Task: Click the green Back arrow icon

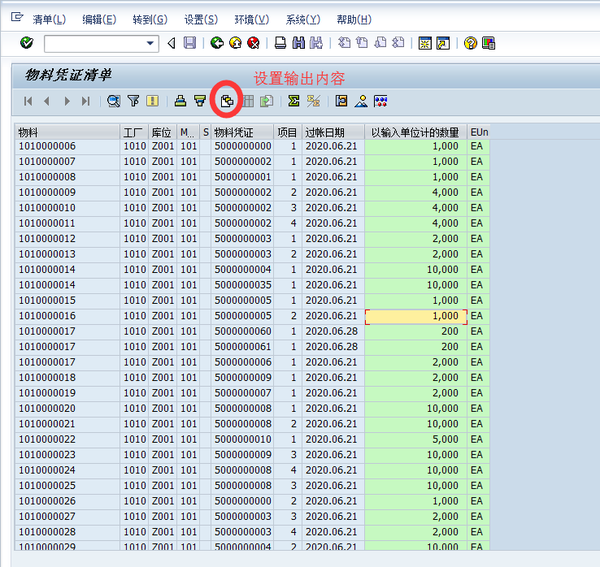Action: pos(217,43)
